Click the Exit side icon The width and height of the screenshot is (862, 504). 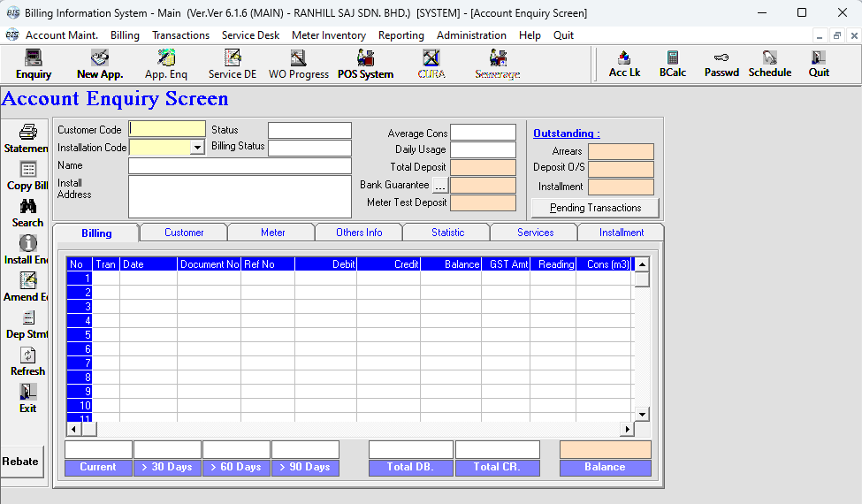coord(27,399)
